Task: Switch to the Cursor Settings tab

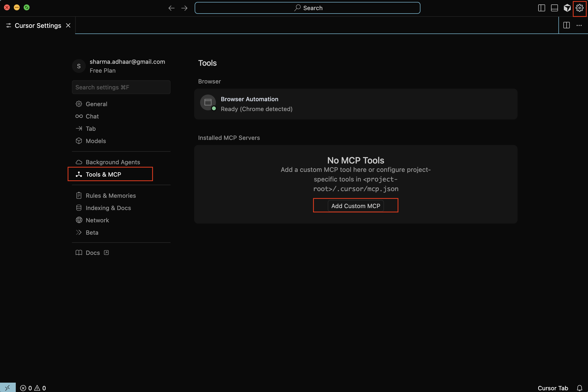Action: click(x=38, y=25)
